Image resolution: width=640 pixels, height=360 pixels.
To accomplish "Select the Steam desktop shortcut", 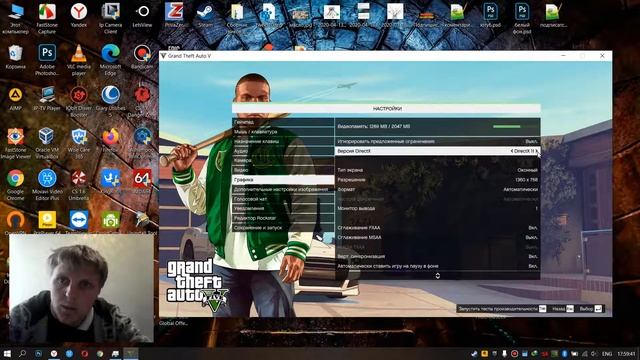I will 205,16.
